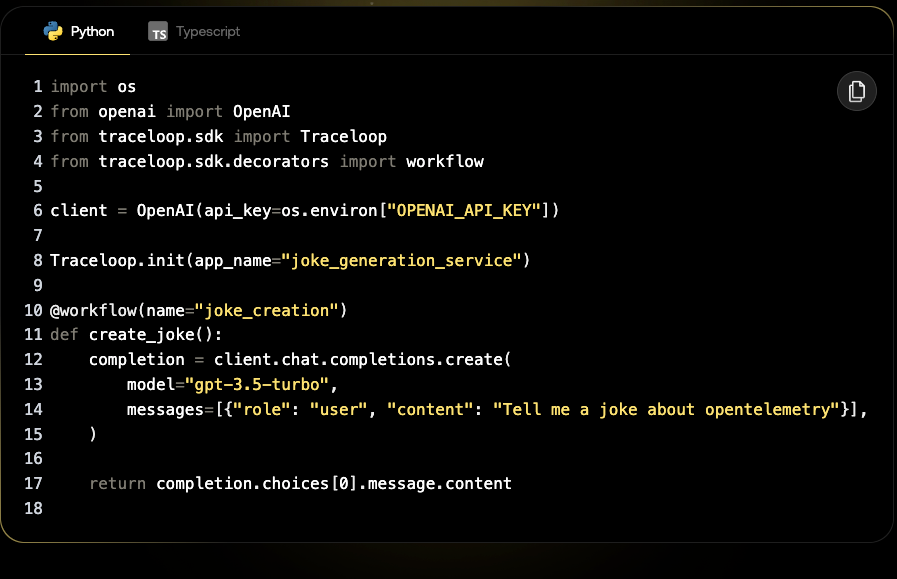Click "Traceloop.init" on line 8
Viewport: 897px width, 579px height.
117,261
